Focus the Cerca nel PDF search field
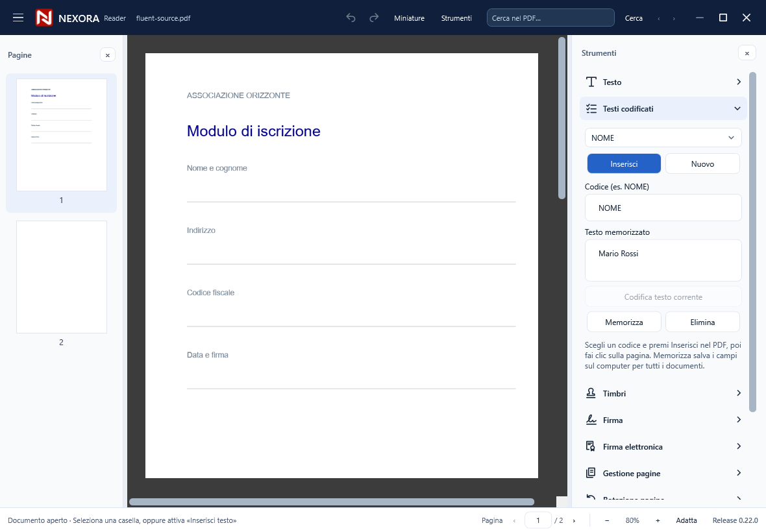 (550, 18)
